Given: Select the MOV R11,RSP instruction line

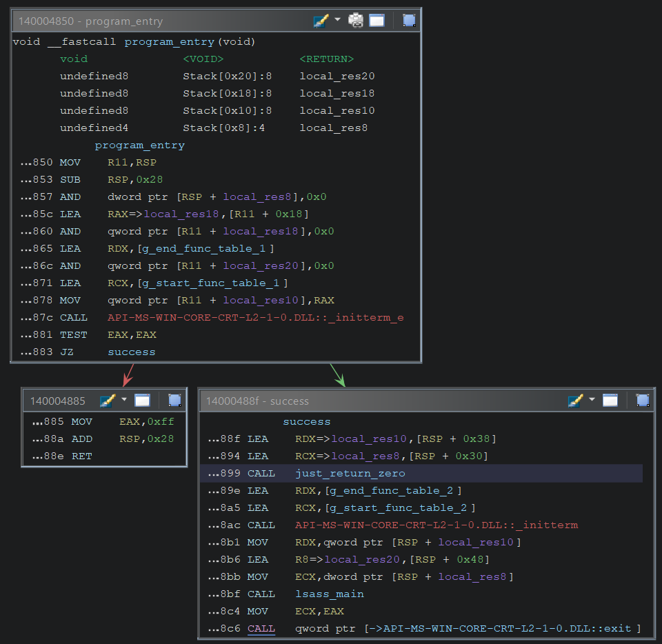Looking at the screenshot, I should [89, 163].
